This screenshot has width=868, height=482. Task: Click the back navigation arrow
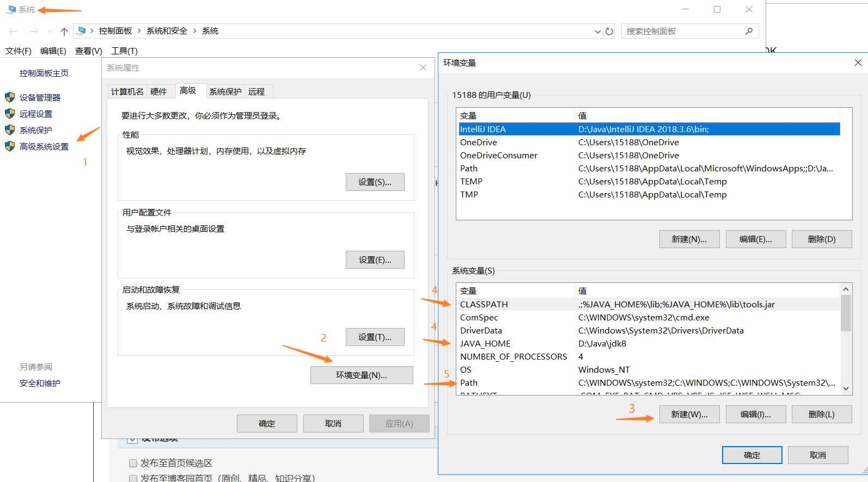point(13,32)
